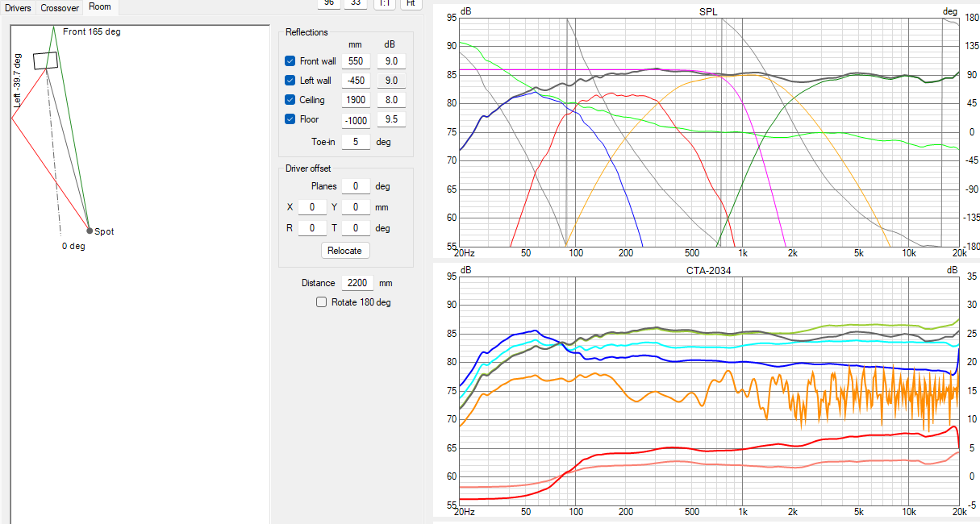980x524 pixels.
Task: Click the Relocate button
Action: tap(345, 251)
